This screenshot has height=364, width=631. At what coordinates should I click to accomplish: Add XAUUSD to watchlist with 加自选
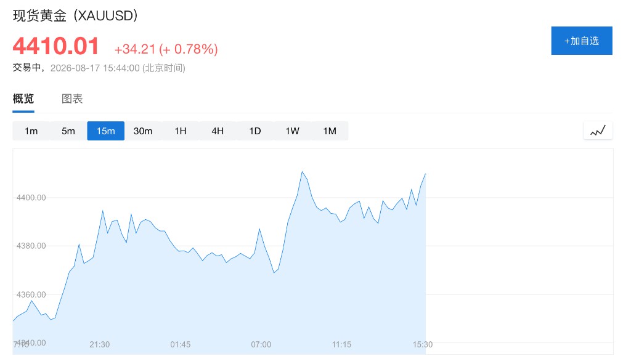pyautogui.click(x=582, y=41)
